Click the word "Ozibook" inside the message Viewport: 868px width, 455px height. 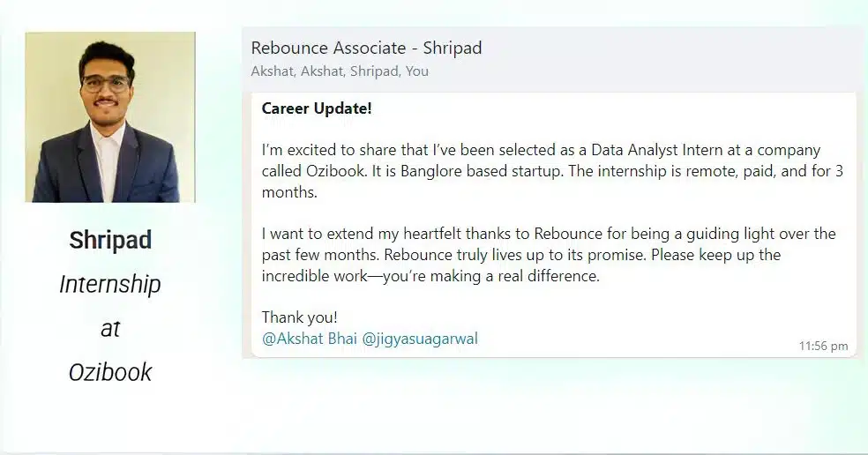[x=346, y=171]
